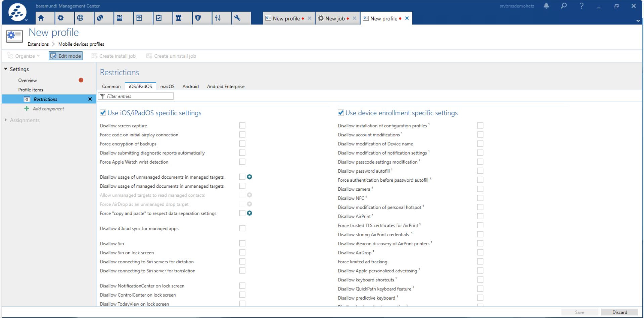The width and height of the screenshot is (644, 318).
Task: Click the Filter entries input field
Action: [x=138, y=96]
